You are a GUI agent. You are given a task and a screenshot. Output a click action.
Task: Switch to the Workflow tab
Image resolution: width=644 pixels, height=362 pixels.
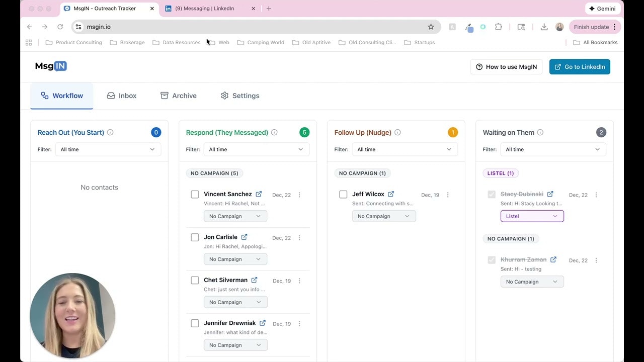(62, 96)
